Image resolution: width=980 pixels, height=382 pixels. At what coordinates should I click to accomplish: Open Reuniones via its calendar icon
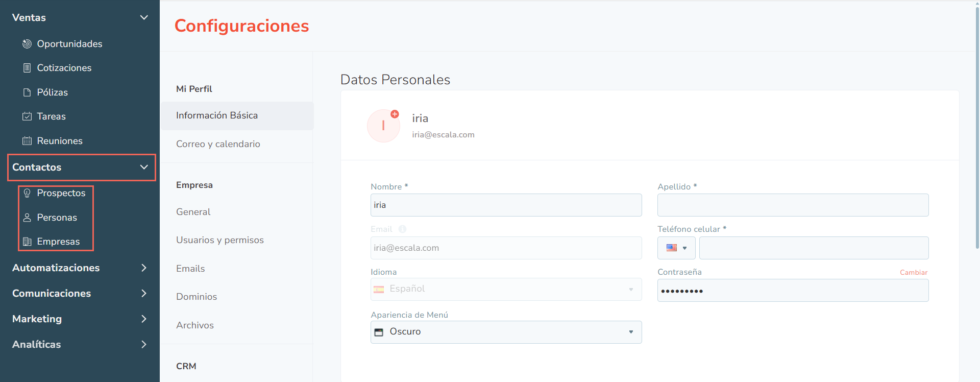(27, 141)
